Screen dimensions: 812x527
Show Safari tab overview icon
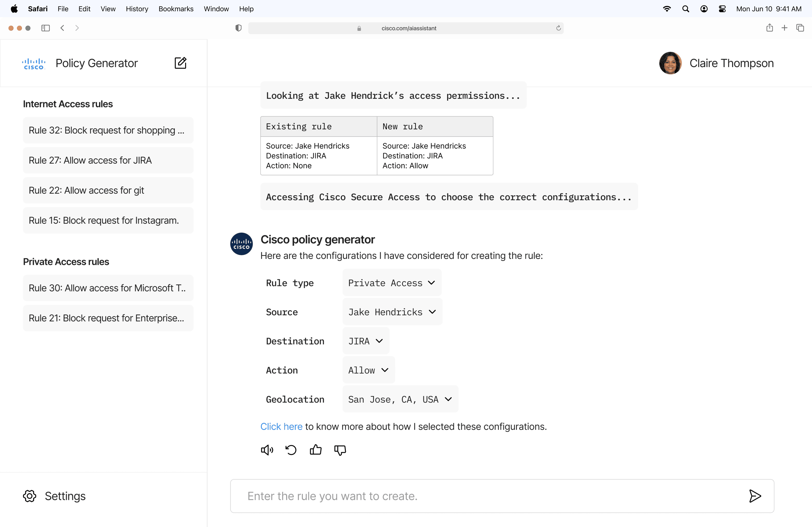pos(800,28)
